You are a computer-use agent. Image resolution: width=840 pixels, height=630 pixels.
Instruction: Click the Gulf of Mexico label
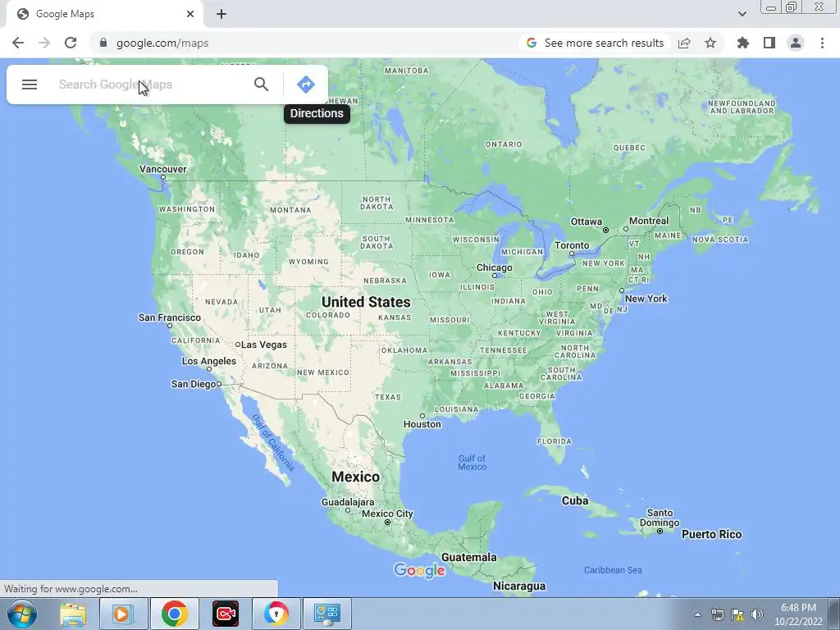[x=472, y=463]
